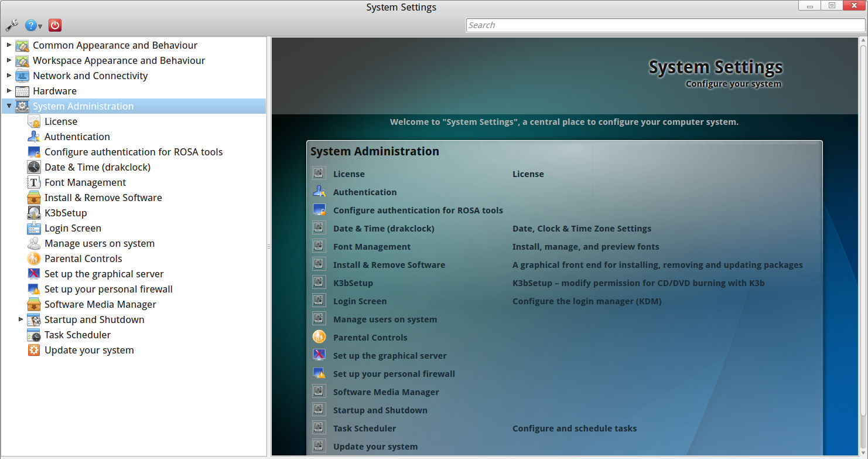Viewport: 868px width, 459px height.
Task: Expand Common Appearance and Behaviour tree arrow
Action: (x=9, y=45)
